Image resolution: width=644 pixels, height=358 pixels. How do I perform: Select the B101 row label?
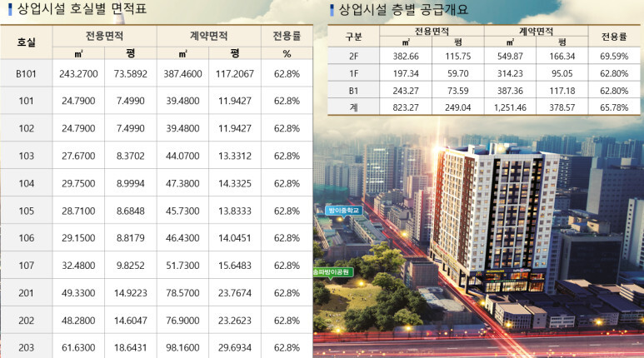[x=27, y=74]
